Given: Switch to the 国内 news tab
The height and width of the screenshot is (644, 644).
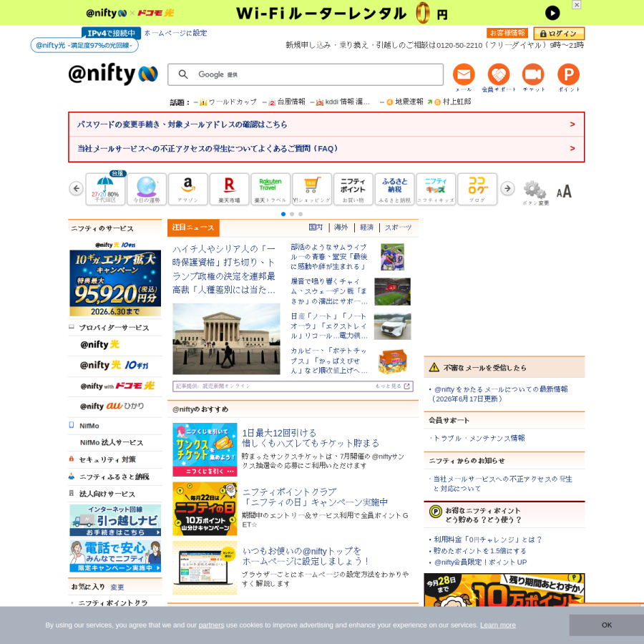Looking at the screenshot, I should [316, 228].
